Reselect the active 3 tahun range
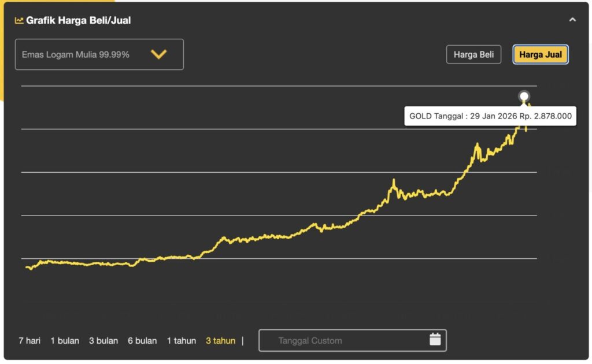Viewport: 592px width, 364px height. (x=220, y=340)
